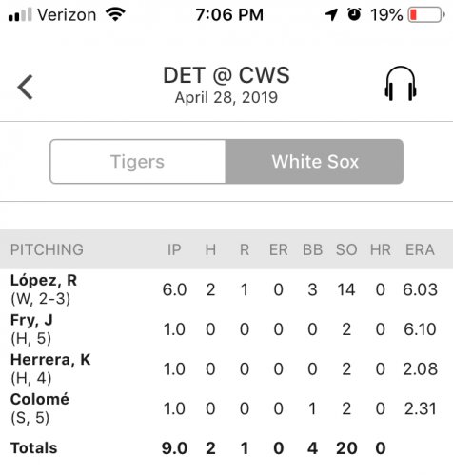Tap the ERA column header
This screenshot has width=453, height=476.
point(420,249)
